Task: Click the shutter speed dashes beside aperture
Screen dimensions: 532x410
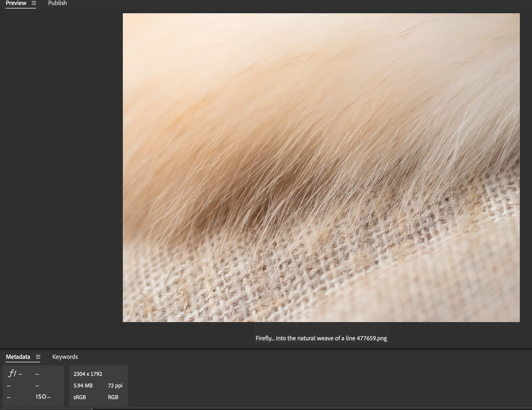Action: [37, 374]
